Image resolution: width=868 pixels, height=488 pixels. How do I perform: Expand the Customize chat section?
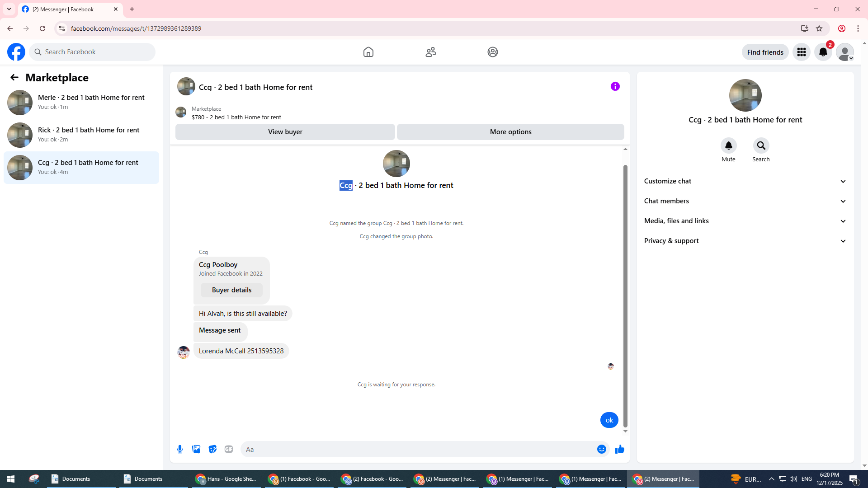(x=745, y=181)
